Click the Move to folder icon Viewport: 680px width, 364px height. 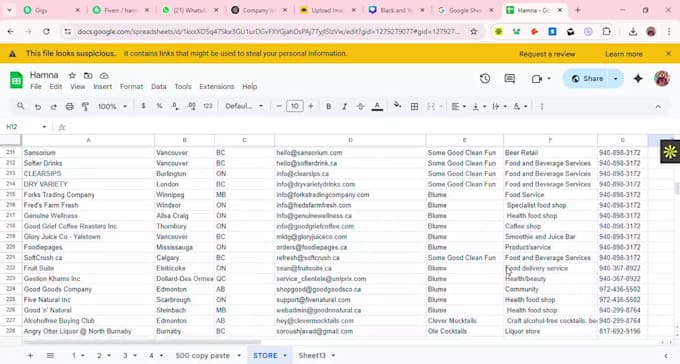88,75
